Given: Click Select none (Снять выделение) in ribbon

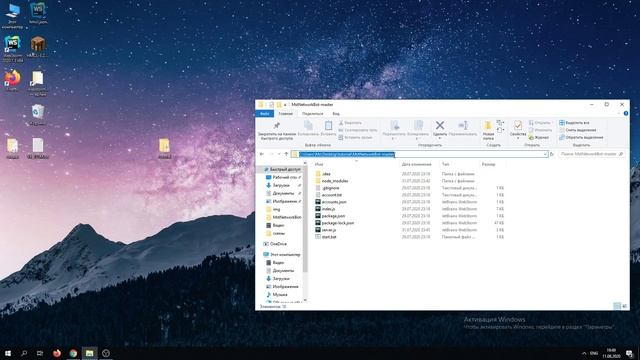Looking at the screenshot, I should [578, 130].
